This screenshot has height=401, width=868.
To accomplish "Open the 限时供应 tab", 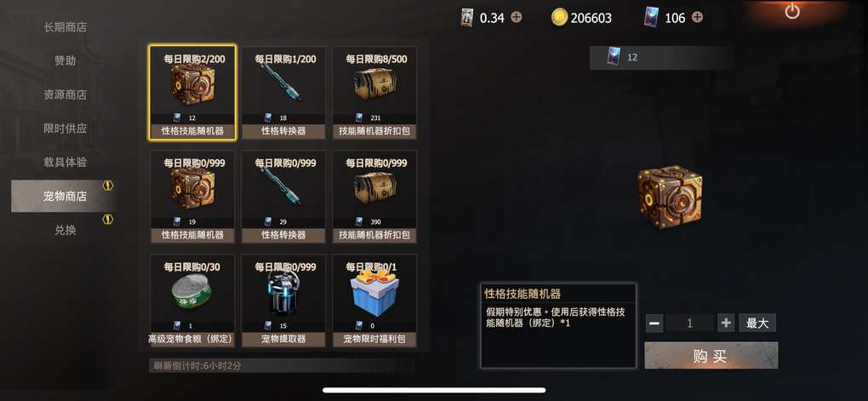I will [x=65, y=129].
